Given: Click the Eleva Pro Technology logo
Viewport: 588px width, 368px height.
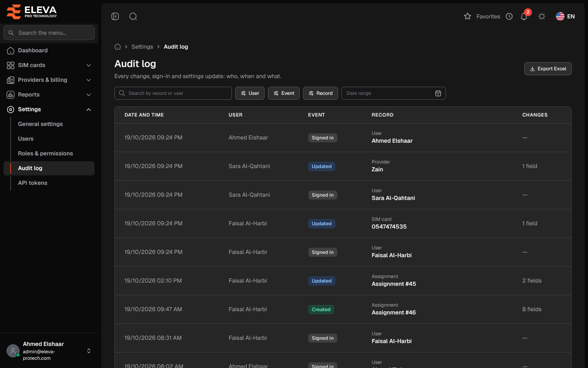Looking at the screenshot, I should point(32,12).
